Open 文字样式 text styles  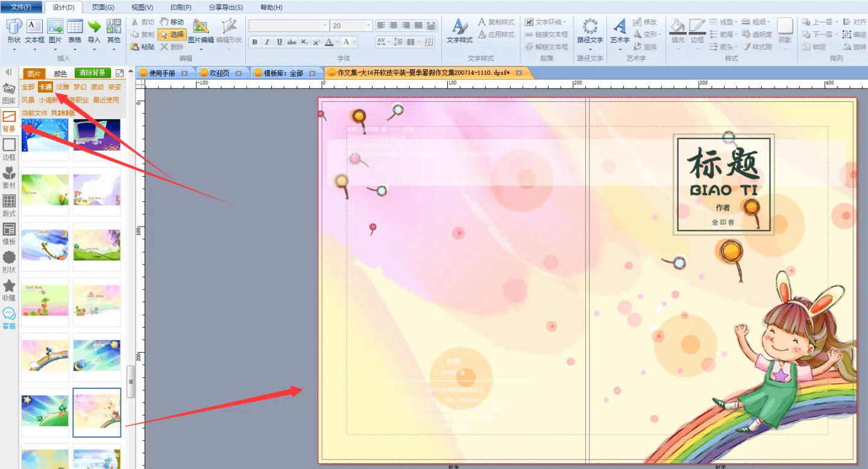(459, 31)
